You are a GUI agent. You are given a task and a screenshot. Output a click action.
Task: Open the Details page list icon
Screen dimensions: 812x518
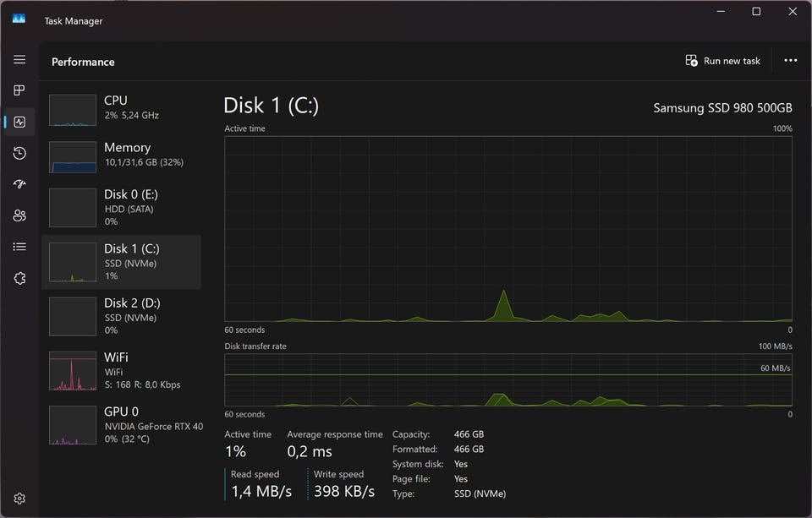click(19, 247)
